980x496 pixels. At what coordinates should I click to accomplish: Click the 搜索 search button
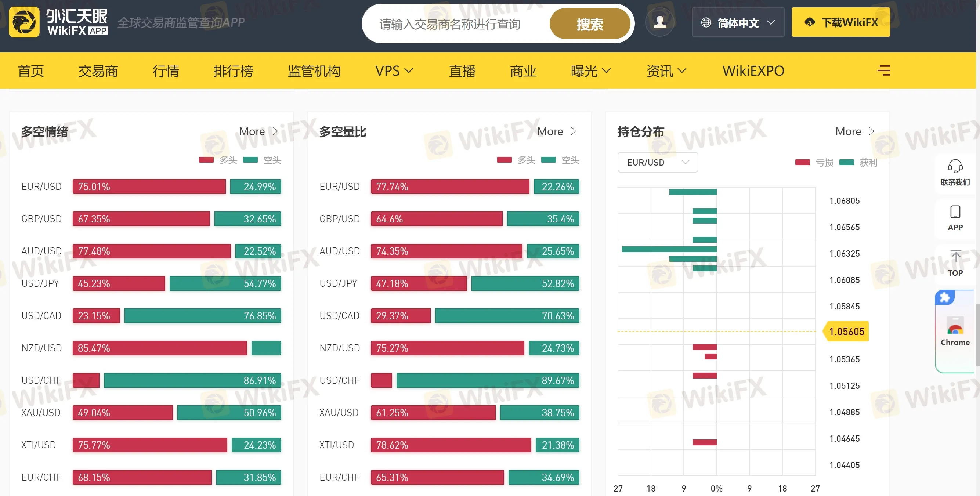click(x=590, y=23)
